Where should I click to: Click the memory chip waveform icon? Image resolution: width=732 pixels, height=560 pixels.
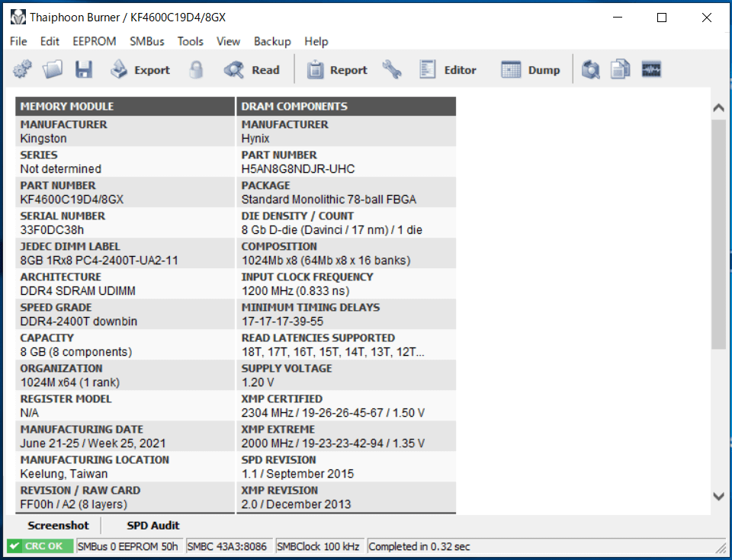click(651, 70)
